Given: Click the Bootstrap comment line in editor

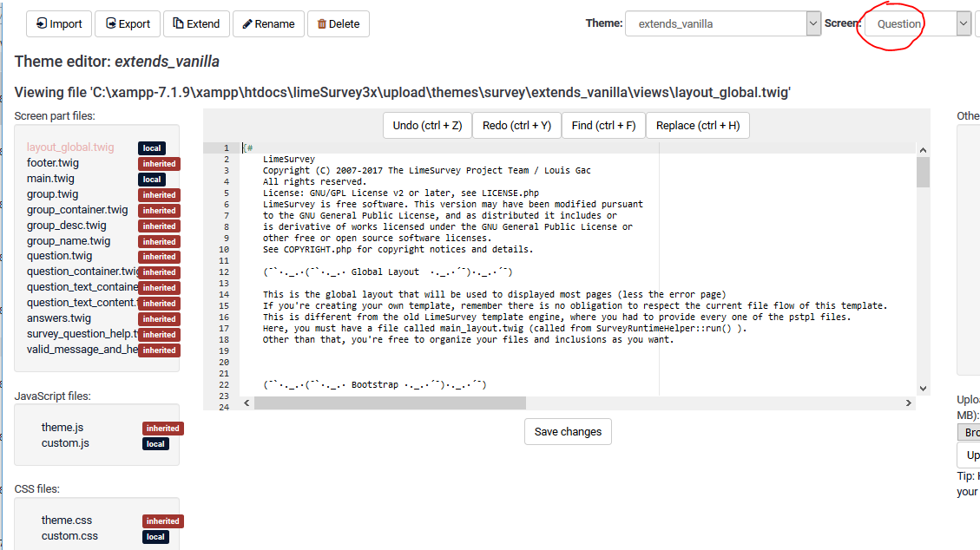Looking at the screenshot, I should point(374,384).
